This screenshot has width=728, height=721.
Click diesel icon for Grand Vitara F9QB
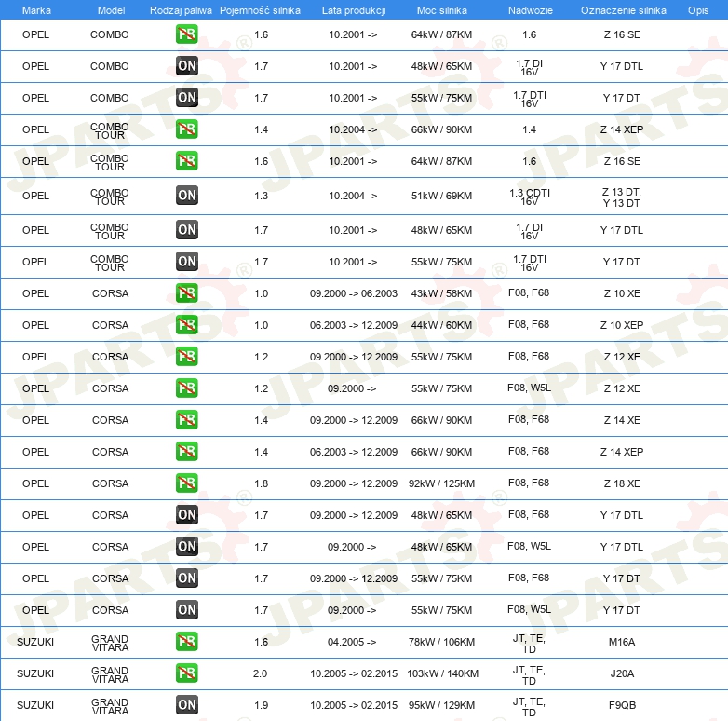pos(186,705)
